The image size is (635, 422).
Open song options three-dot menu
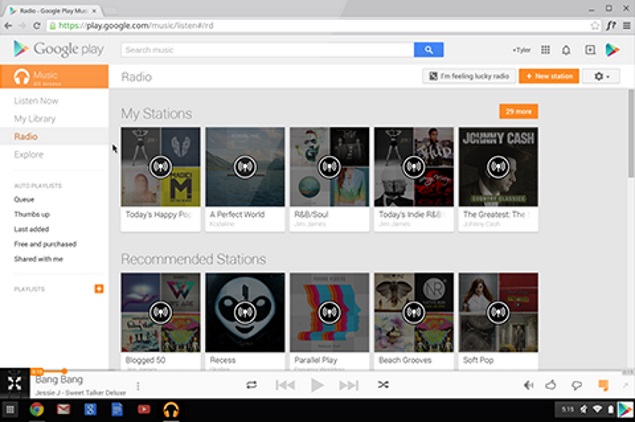pos(138,386)
